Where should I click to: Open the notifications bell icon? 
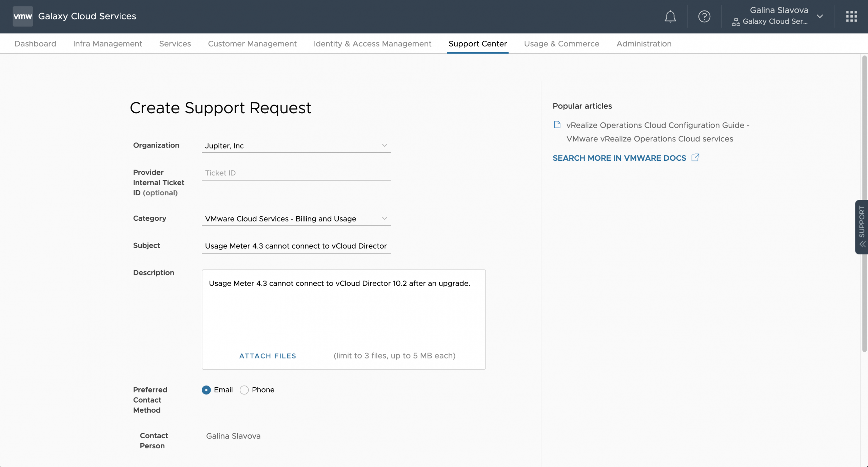click(x=670, y=16)
